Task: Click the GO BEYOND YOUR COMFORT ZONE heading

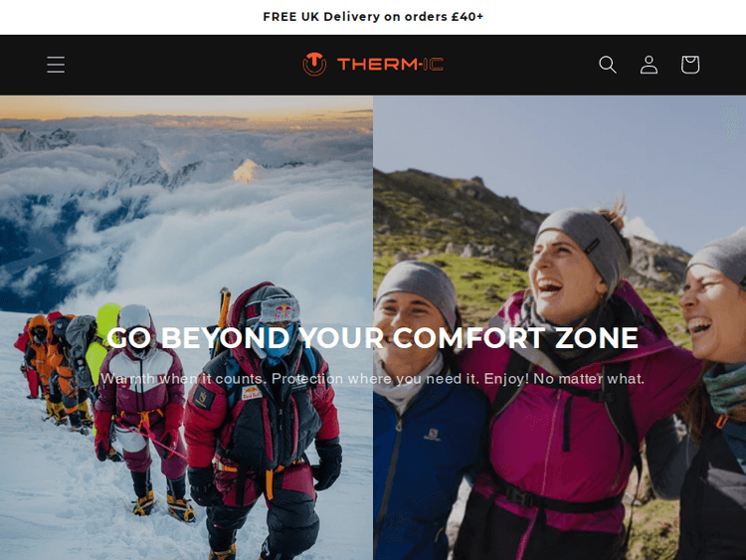Action: pos(373,337)
